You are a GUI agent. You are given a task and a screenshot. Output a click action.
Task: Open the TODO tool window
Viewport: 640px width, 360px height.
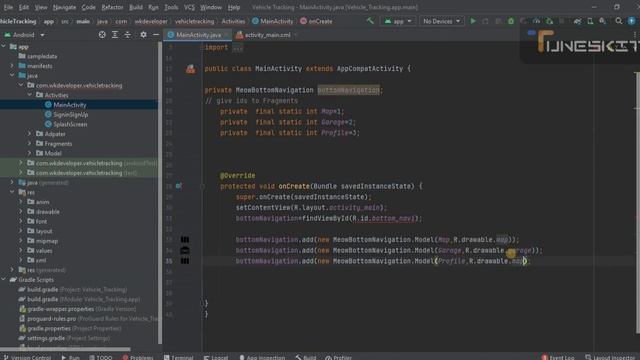click(x=100, y=357)
